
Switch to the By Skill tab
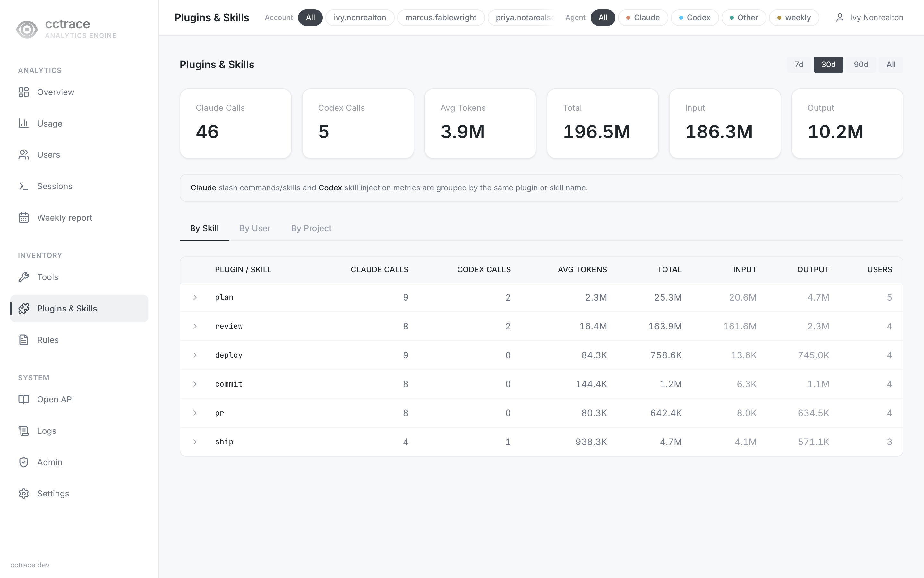coord(204,229)
